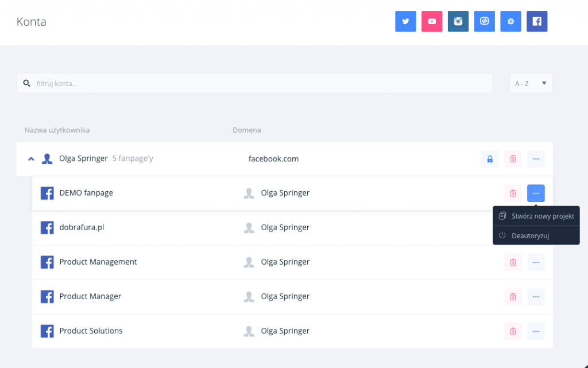Open more options for Product Manager

click(x=536, y=297)
